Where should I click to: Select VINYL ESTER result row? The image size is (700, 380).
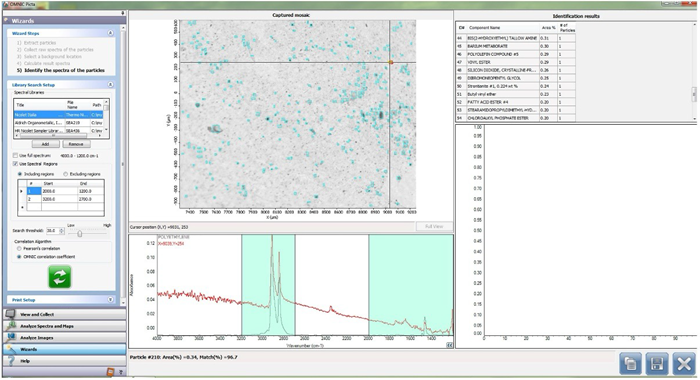tap(516, 62)
